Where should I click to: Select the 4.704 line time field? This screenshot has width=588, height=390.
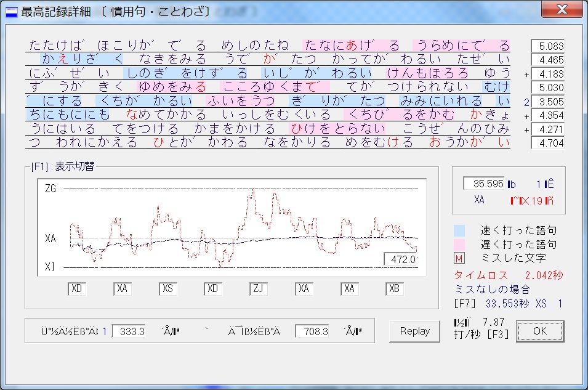tap(547, 144)
